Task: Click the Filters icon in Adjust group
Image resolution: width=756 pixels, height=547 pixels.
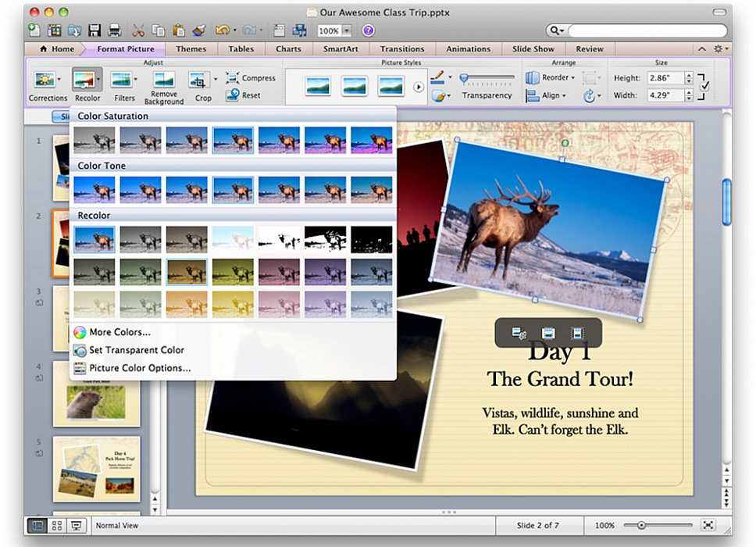Action: (121, 80)
